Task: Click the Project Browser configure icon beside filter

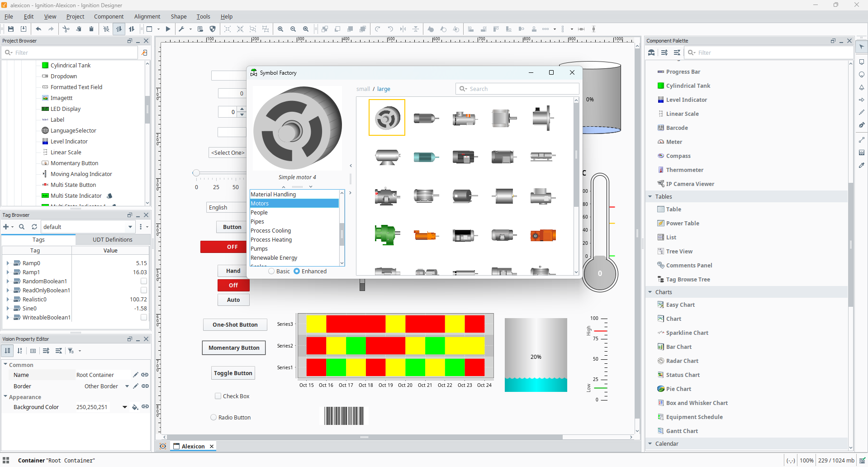Action: 144,52
